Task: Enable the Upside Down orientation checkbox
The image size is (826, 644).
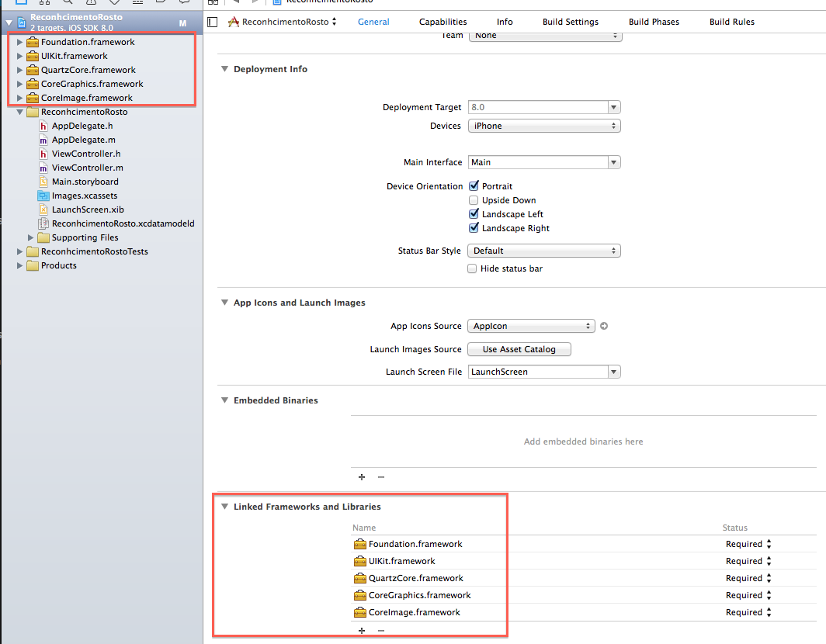Action: (474, 200)
